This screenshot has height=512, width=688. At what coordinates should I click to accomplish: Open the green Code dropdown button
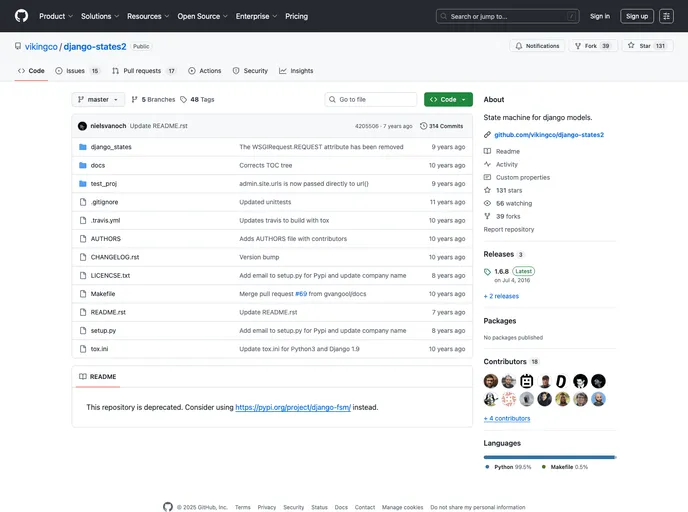(x=448, y=100)
